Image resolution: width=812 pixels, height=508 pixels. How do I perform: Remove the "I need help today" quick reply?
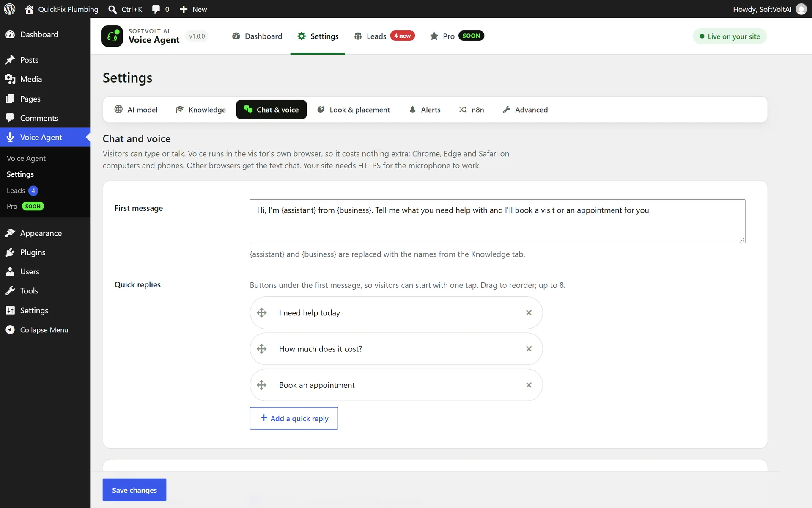pyautogui.click(x=529, y=313)
